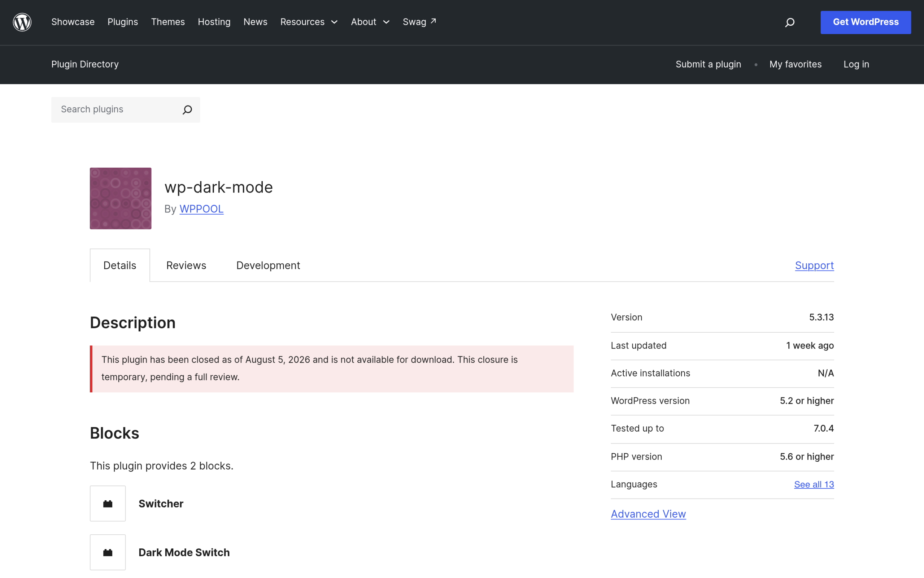
Task: Open the WordPress logo home link
Action: click(x=22, y=22)
